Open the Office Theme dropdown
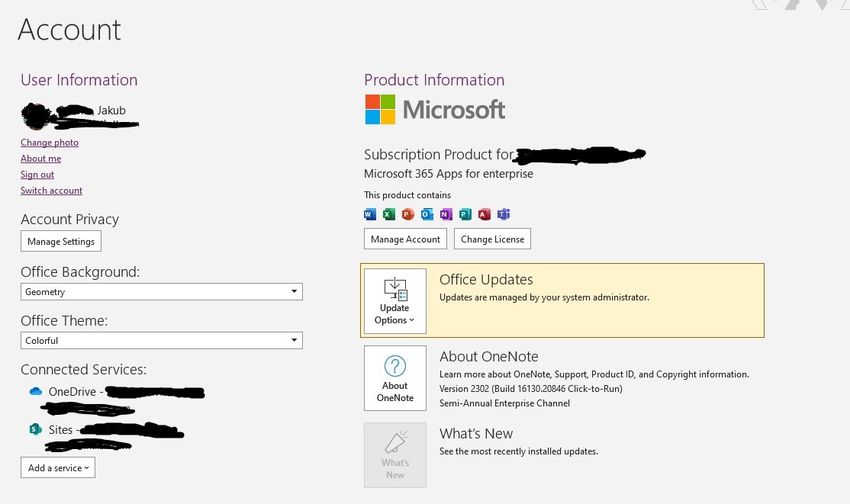850x504 pixels. pos(162,340)
